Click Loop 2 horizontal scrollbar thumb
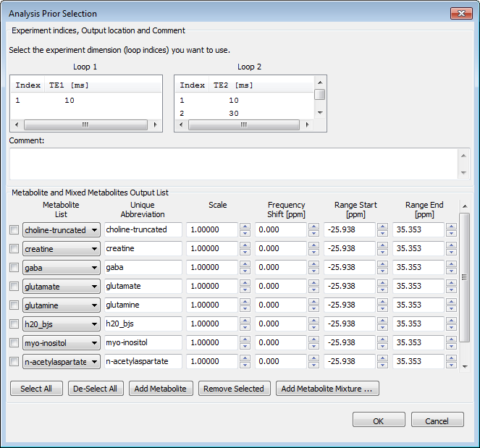This screenshot has width=480, height=448. pyautogui.click(x=244, y=125)
